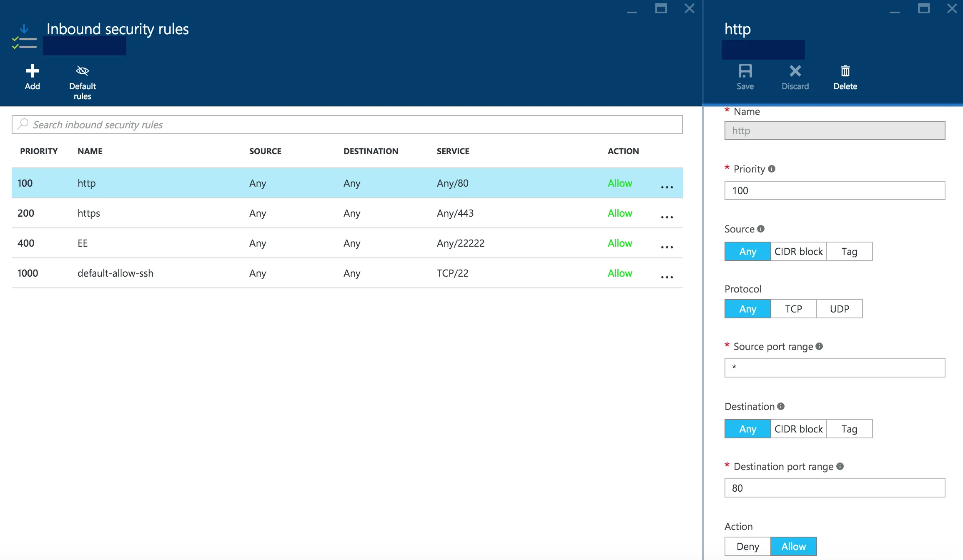
Task: Set Source to CIDR block
Action: click(x=798, y=251)
